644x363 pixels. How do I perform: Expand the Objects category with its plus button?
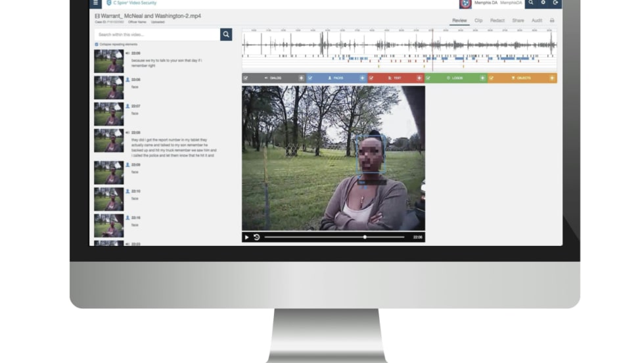click(552, 78)
